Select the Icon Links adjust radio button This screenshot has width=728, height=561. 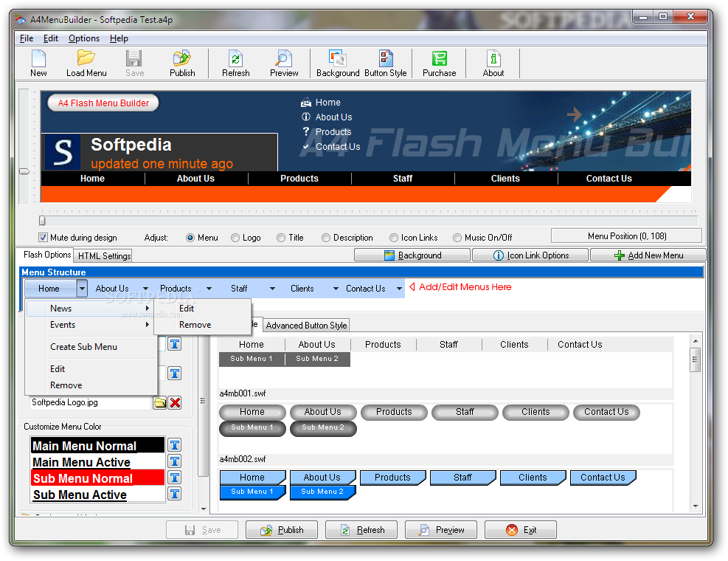[x=394, y=238]
